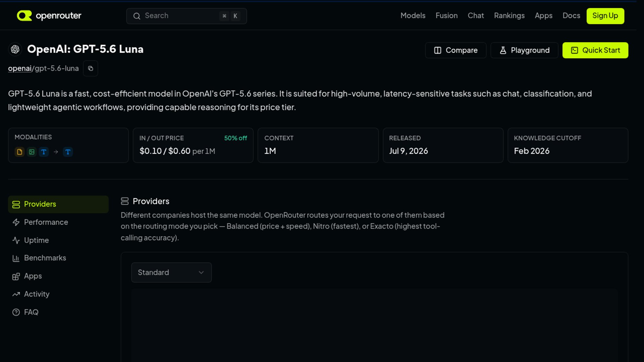
Task: Click the Providers section heading text
Action: tap(151, 201)
